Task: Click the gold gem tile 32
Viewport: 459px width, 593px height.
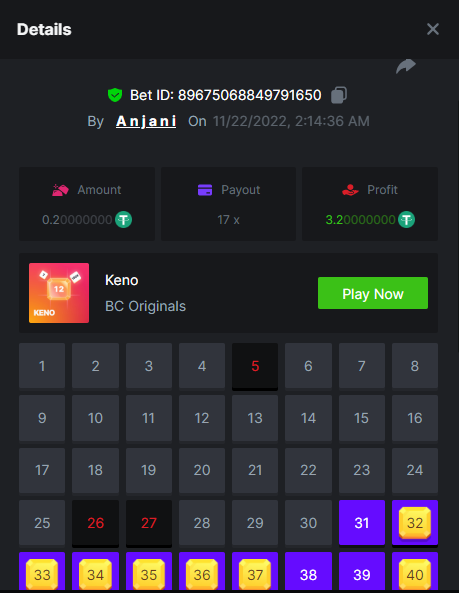Action: (x=415, y=523)
